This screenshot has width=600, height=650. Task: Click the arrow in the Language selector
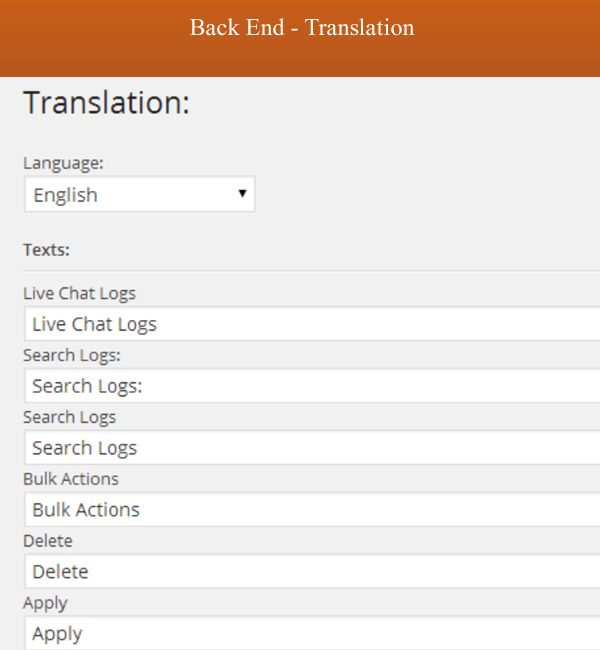point(242,193)
